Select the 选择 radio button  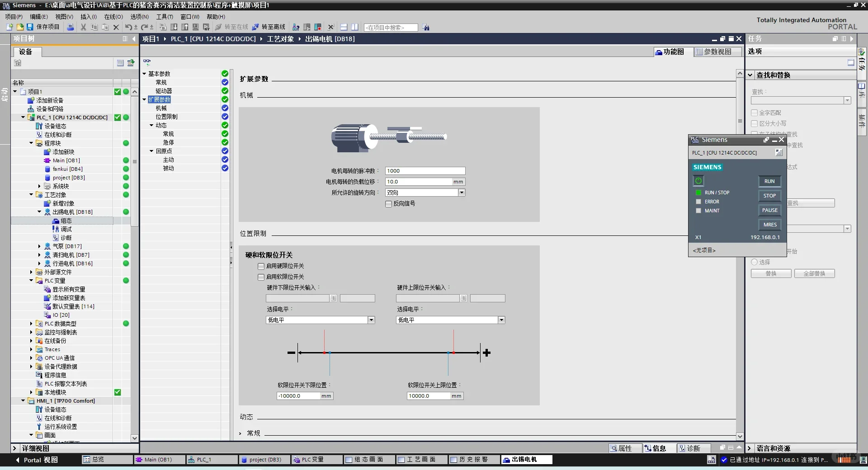click(754, 262)
